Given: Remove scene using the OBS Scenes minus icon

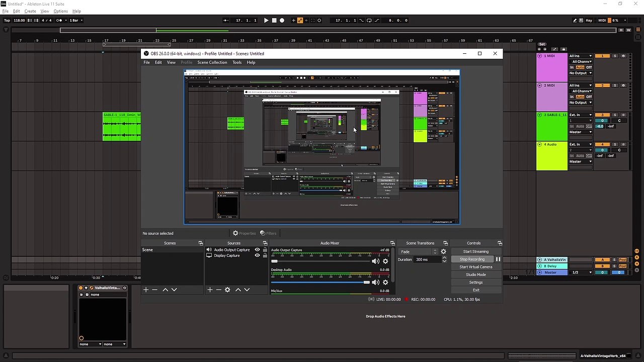Looking at the screenshot, I should click(155, 290).
